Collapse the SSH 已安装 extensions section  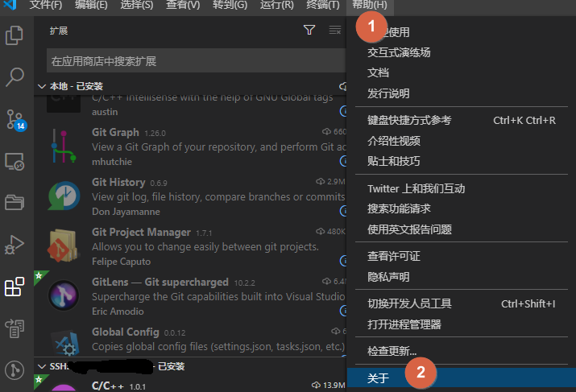point(43,366)
